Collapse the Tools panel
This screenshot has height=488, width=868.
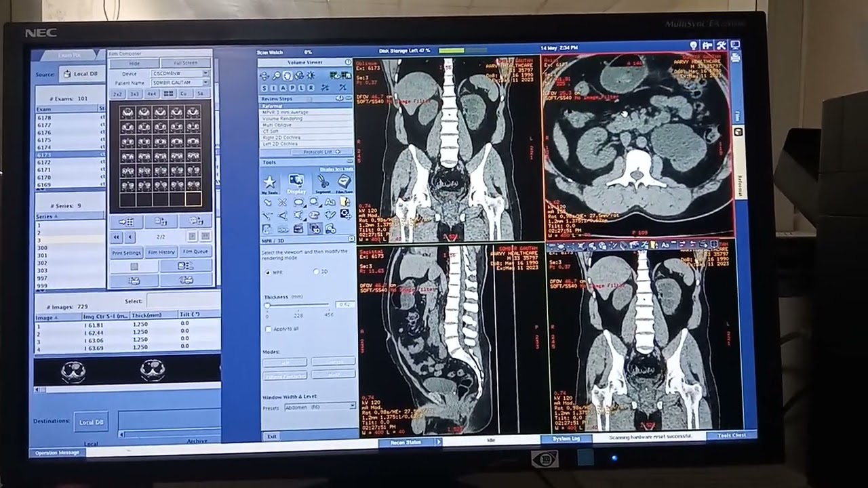pyautogui.click(x=350, y=161)
